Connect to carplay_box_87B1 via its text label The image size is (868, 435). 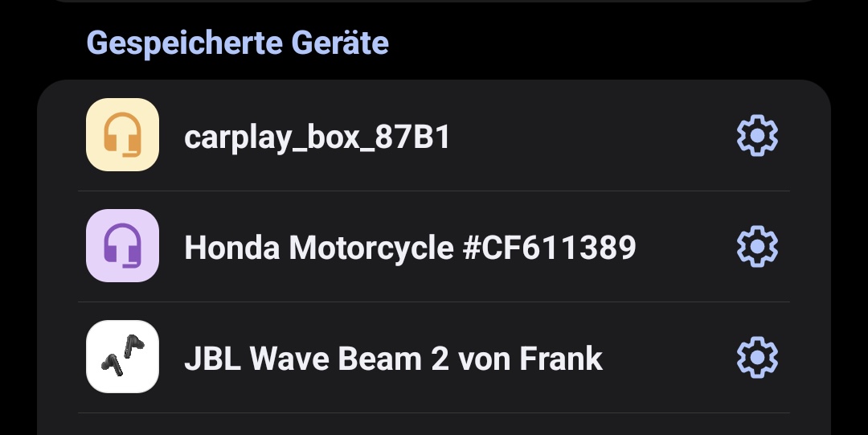[317, 137]
